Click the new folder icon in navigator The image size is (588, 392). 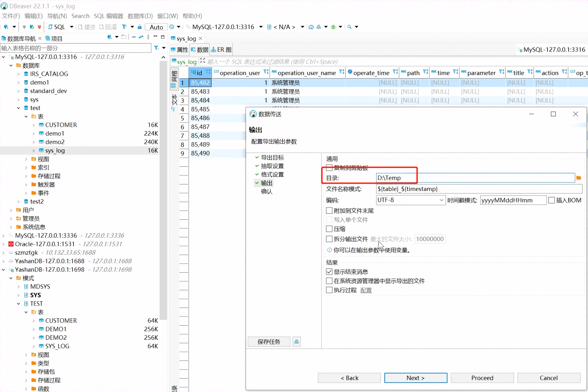124,37
